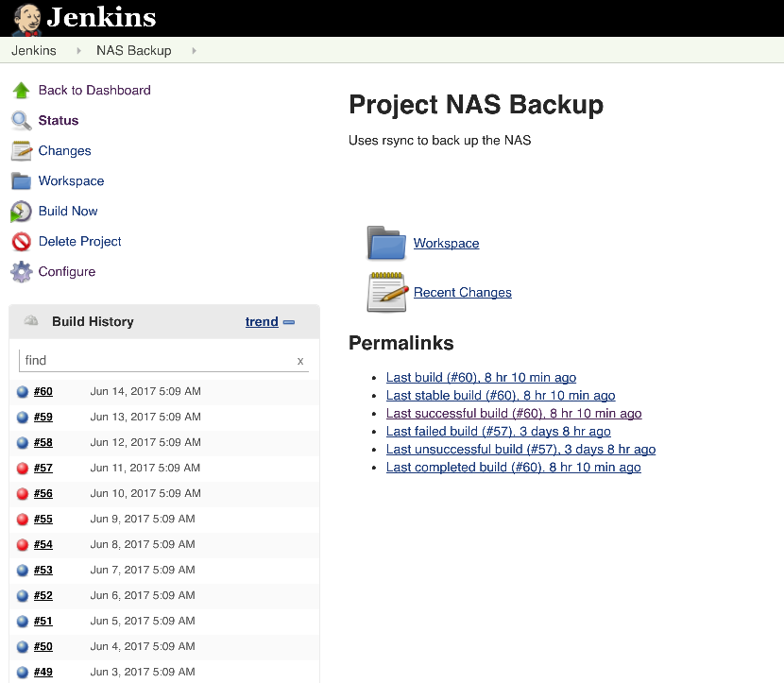Click the 'Jun 14, 2017 5:09 AM' build timestamp
The width and height of the screenshot is (784, 683).
pyautogui.click(x=145, y=391)
